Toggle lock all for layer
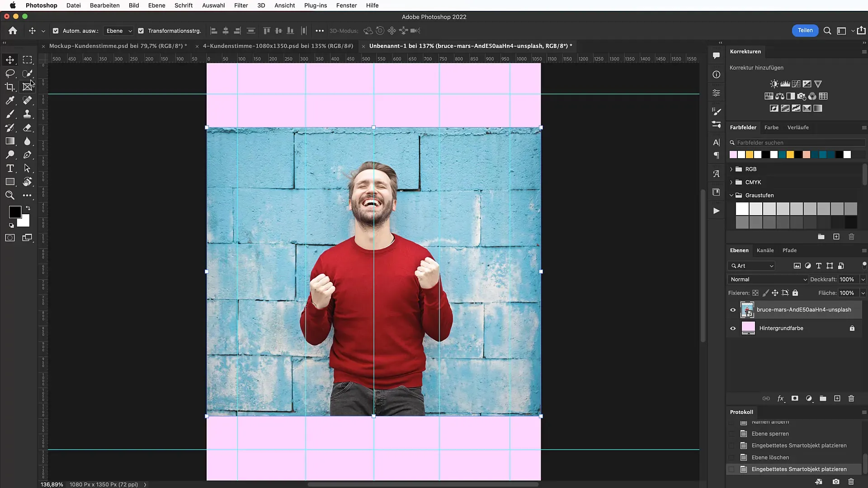This screenshot has height=488, width=868. point(795,293)
